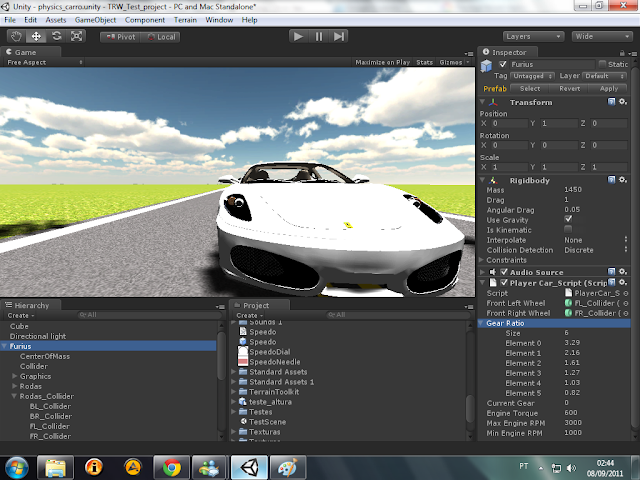Toggle the Inspector lock icon
640x480 pixels.
[622, 53]
